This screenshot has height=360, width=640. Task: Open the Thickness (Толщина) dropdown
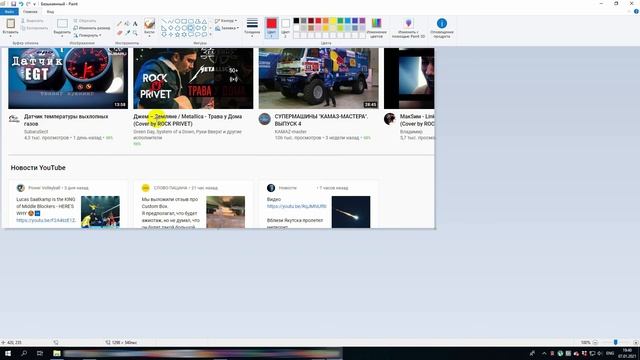tap(252, 27)
